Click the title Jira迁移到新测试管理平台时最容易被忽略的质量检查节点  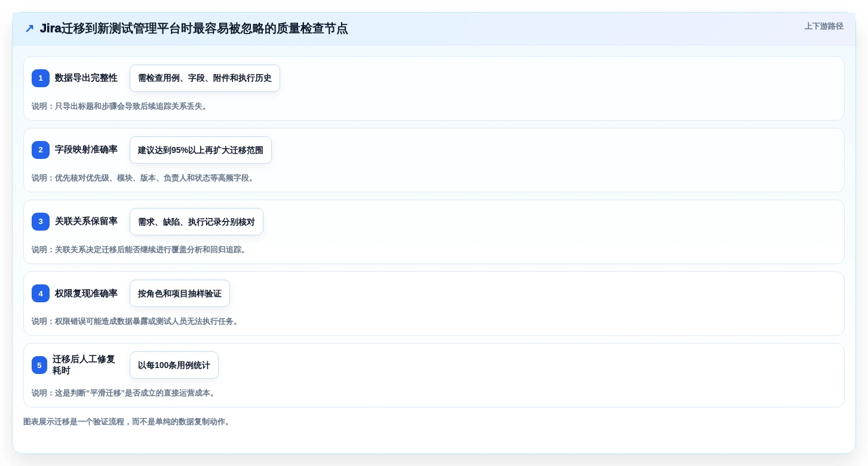click(194, 29)
